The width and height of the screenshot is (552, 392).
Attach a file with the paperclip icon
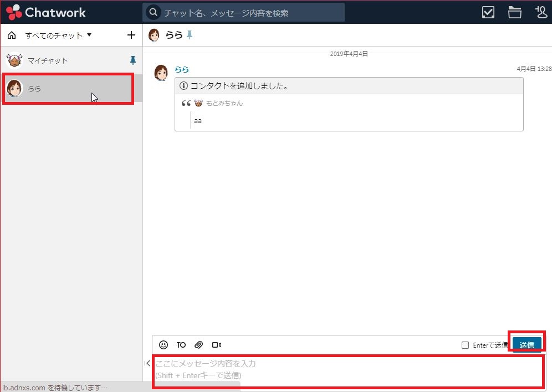[199, 345]
